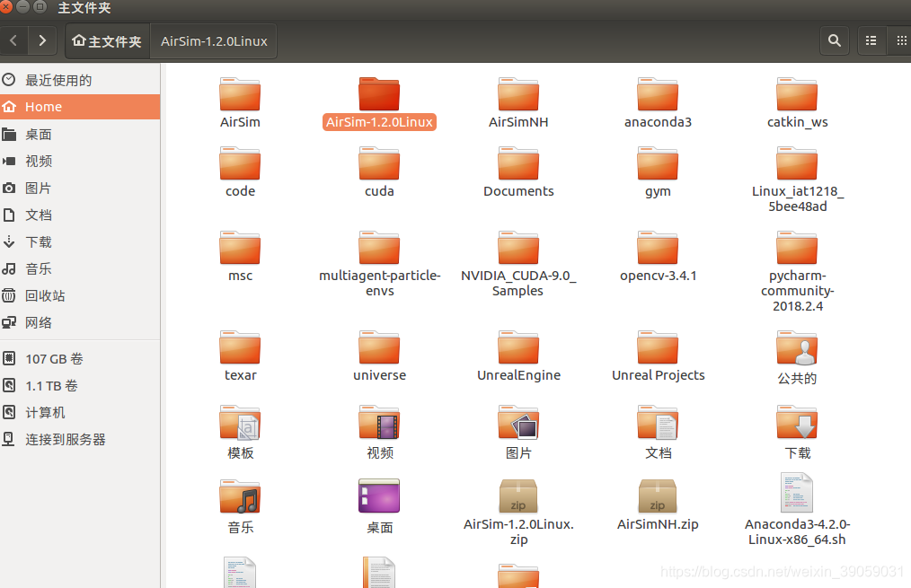Select the opencv-3.4.1 folder icon
911x588 pixels.
coord(658,248)
